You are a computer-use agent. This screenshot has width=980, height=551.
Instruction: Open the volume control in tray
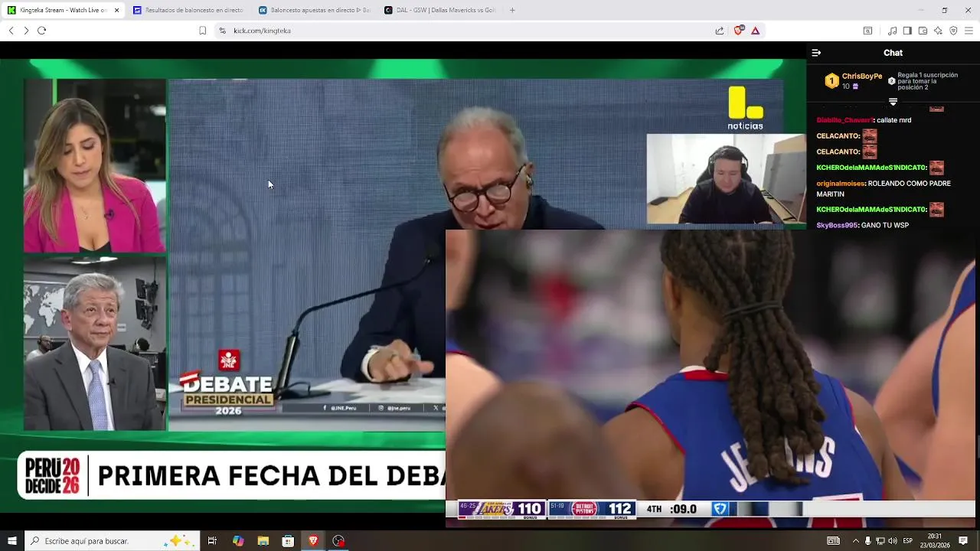tap(892, 541)
